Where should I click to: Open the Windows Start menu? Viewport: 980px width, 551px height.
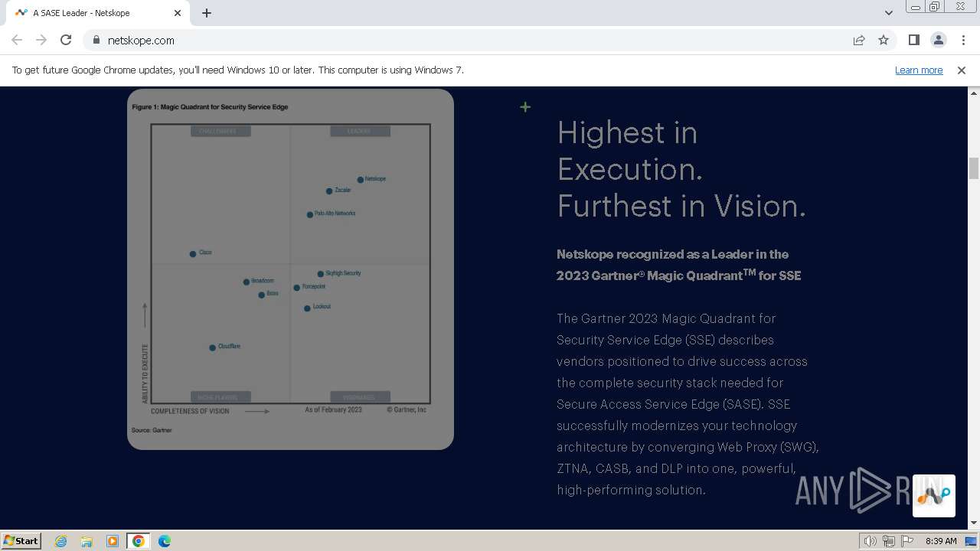point(21,540)
